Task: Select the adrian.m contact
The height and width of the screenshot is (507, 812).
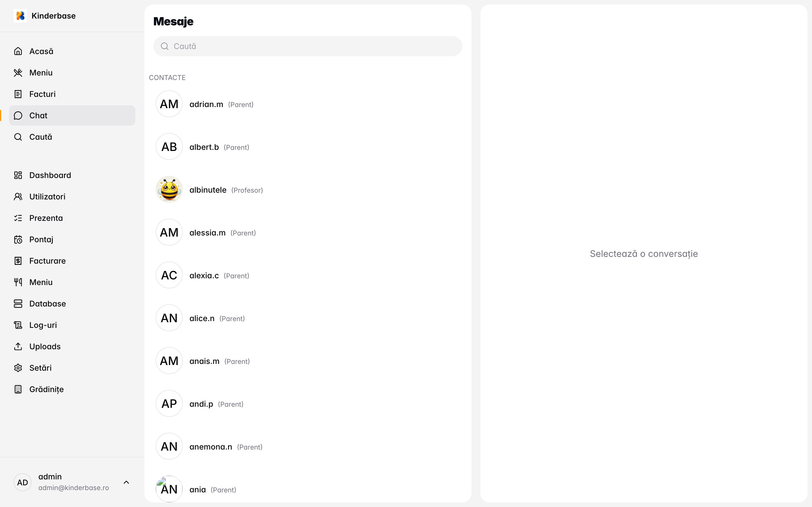Action: [206, 104]
